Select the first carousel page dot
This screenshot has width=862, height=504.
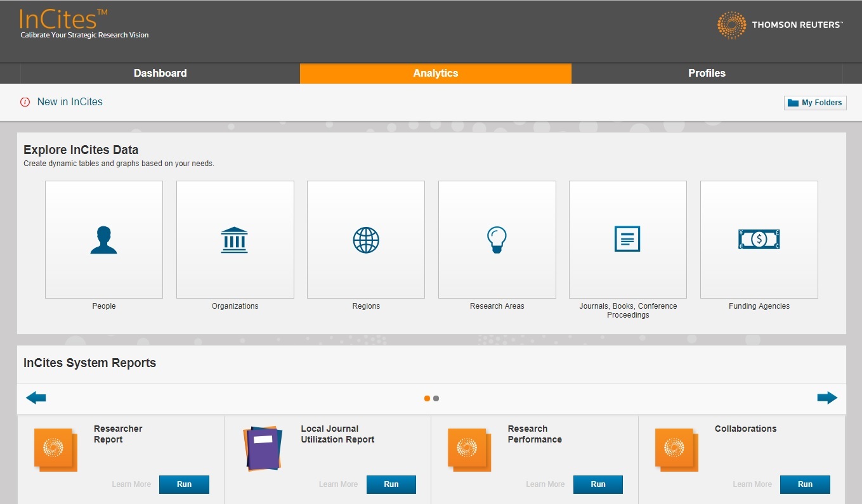427,399
